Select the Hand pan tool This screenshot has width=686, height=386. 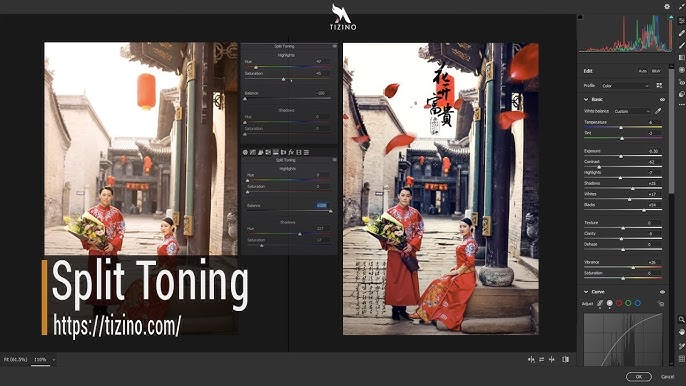[681, 332]
